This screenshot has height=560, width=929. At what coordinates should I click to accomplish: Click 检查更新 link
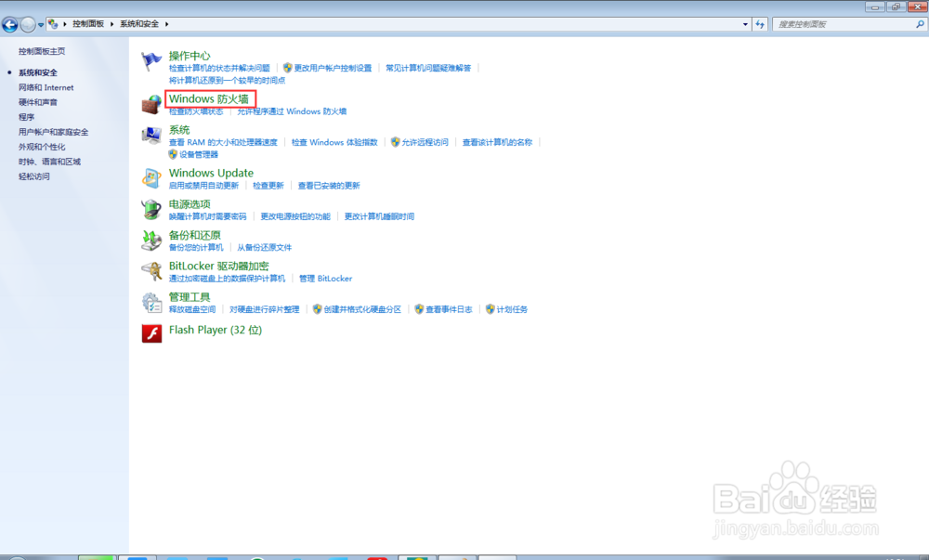[268, 186]
